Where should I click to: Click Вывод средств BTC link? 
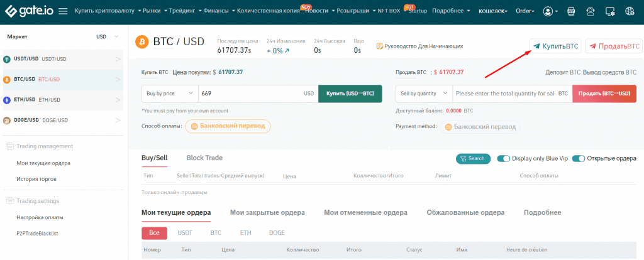pyautogui.click(x=609, y=73)
